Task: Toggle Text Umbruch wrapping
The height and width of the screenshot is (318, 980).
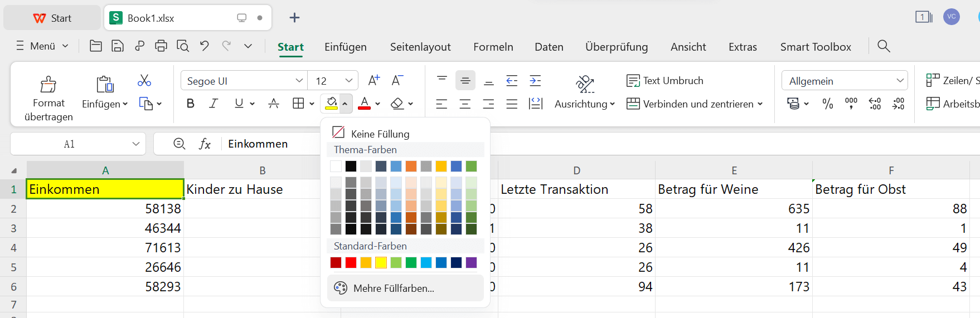Action: tap(665, 81)
